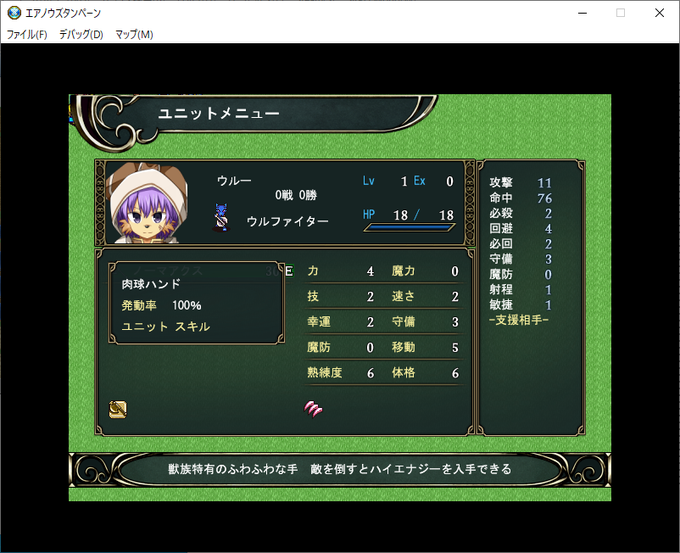Click the 攻撃 value in side panel
Screen dimensions: 680x553
[544, 183]
